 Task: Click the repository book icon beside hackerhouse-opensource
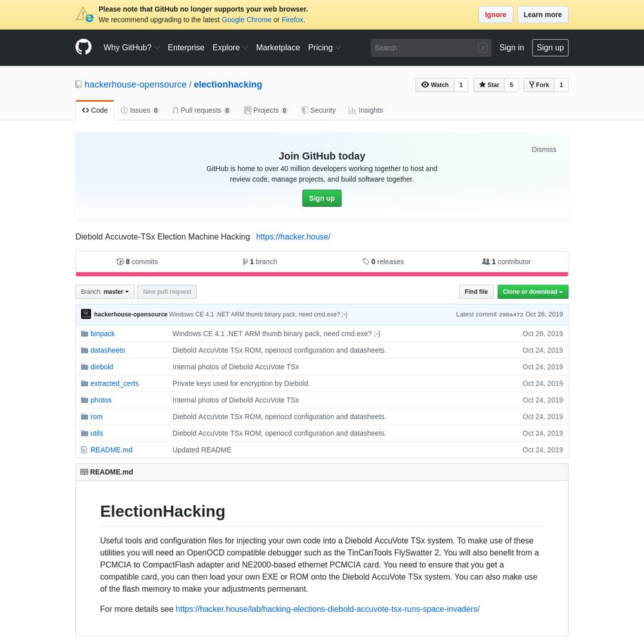click(79, 84)
